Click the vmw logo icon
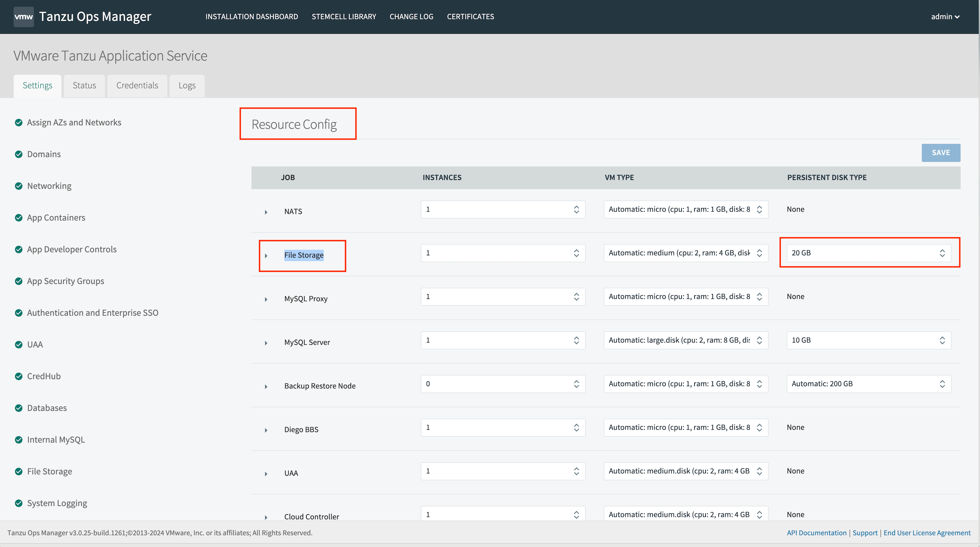This screenshot has width=980, height=547. click(24, 17)
